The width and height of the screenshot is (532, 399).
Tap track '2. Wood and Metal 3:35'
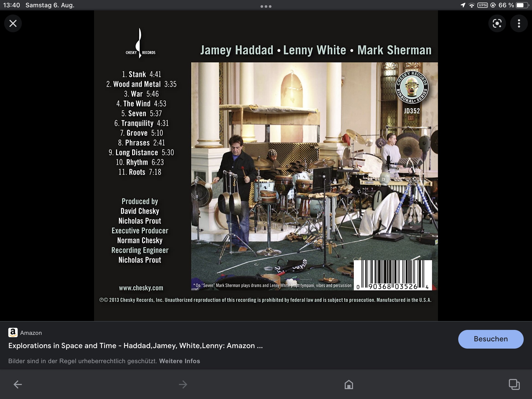(x=141, y=84)
